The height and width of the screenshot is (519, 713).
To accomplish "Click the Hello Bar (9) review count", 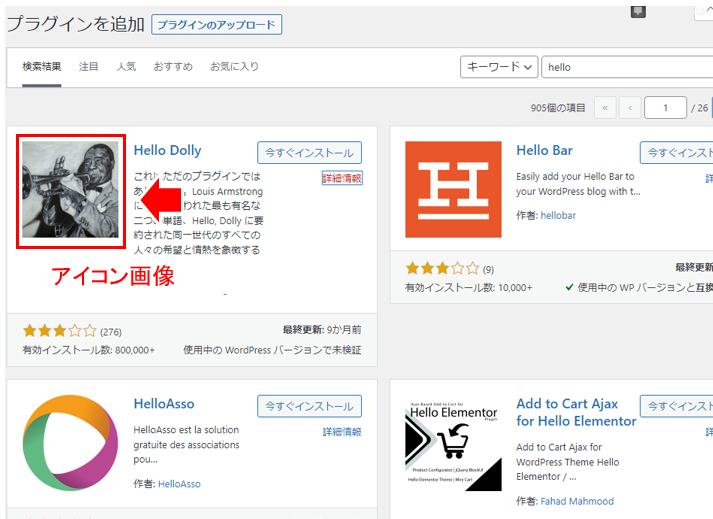I will click(x=488, y=270).
